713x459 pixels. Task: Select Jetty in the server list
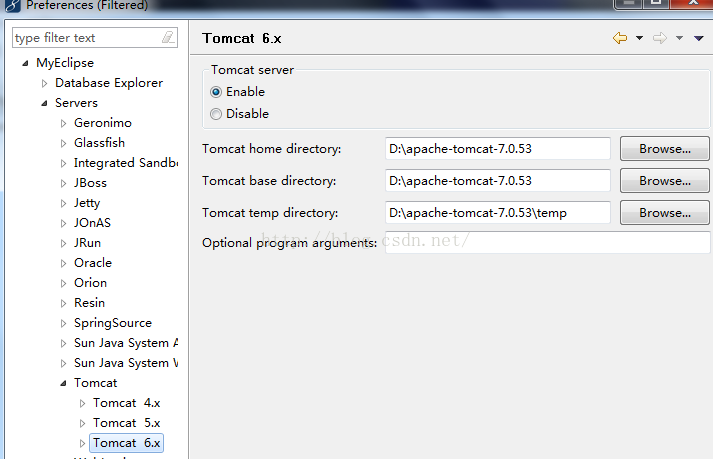[x=87, y=203]
